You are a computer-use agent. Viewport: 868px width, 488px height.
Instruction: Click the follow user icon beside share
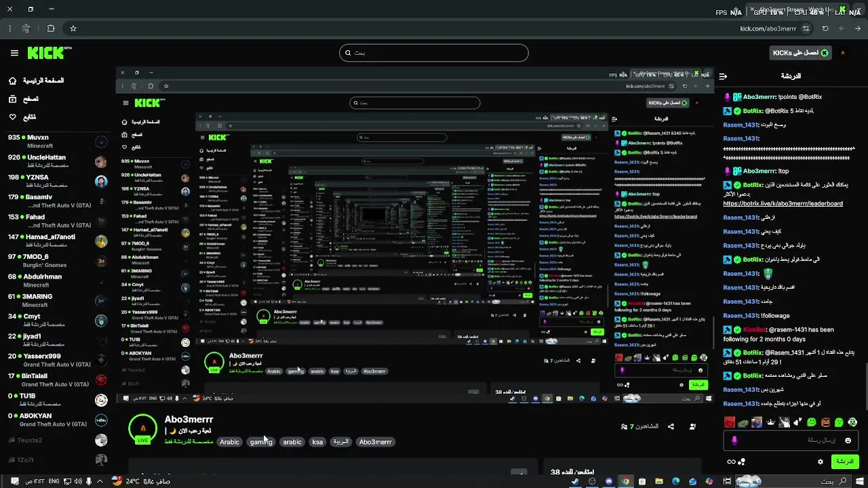(x=692, y=426)
